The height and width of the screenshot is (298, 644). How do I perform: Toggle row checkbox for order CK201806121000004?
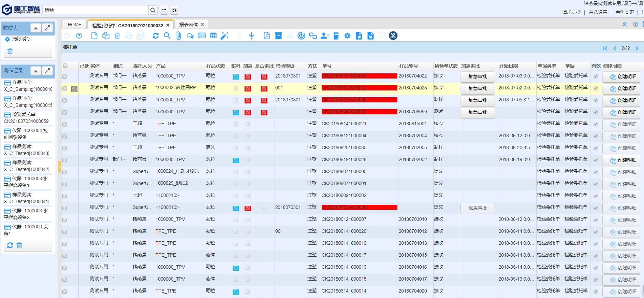(65, 136)
